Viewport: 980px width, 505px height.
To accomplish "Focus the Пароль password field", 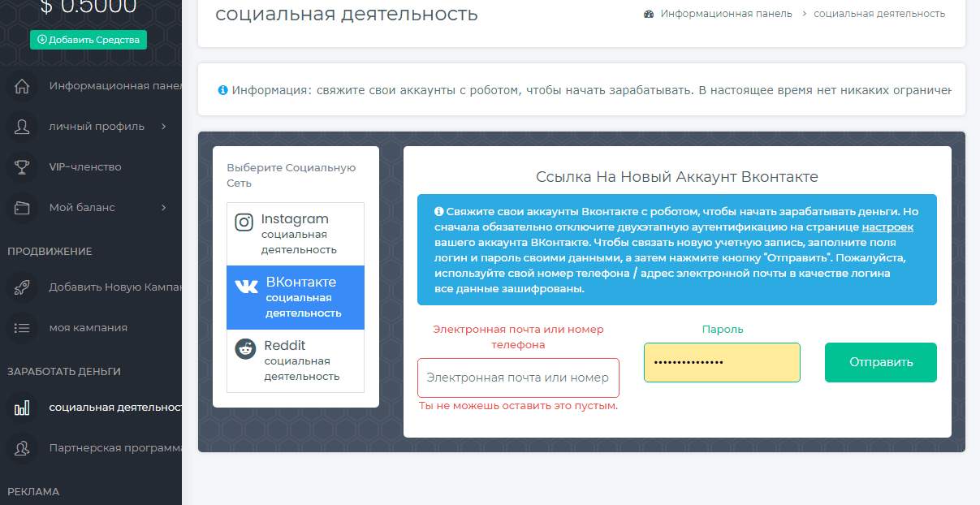I will point(722,362).
